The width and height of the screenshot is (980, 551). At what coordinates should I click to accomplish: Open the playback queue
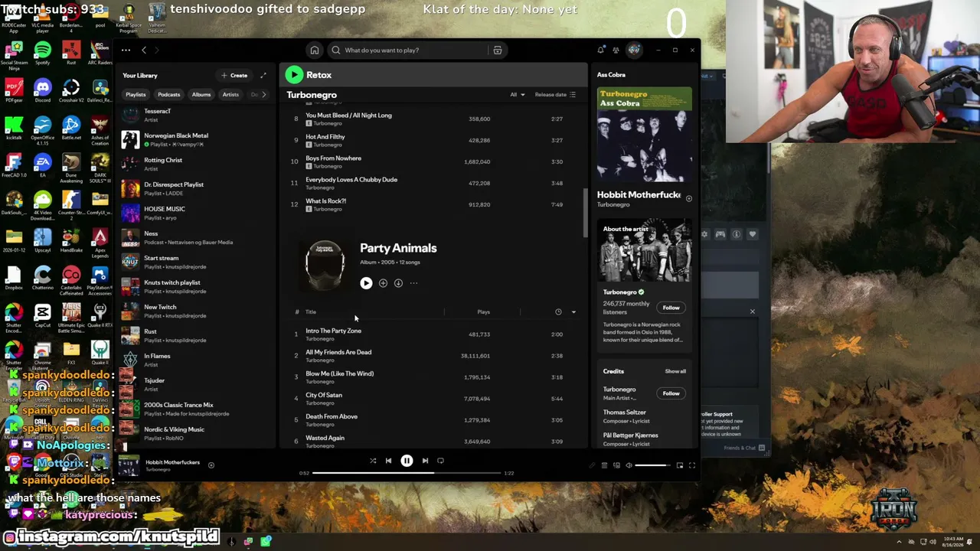tap(604, 465)
